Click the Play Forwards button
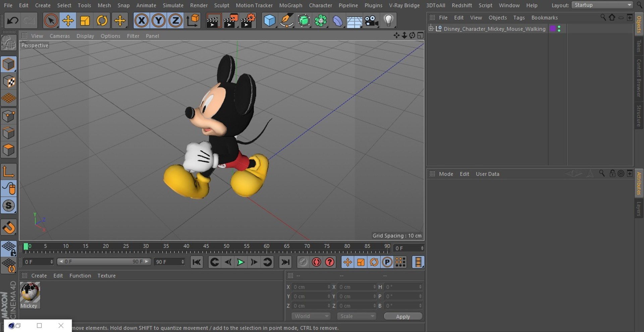Screen dimensions: 644x332 [x=240, y=262]
